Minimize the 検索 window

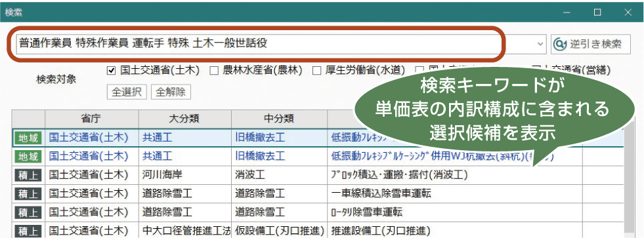(567, 12)
